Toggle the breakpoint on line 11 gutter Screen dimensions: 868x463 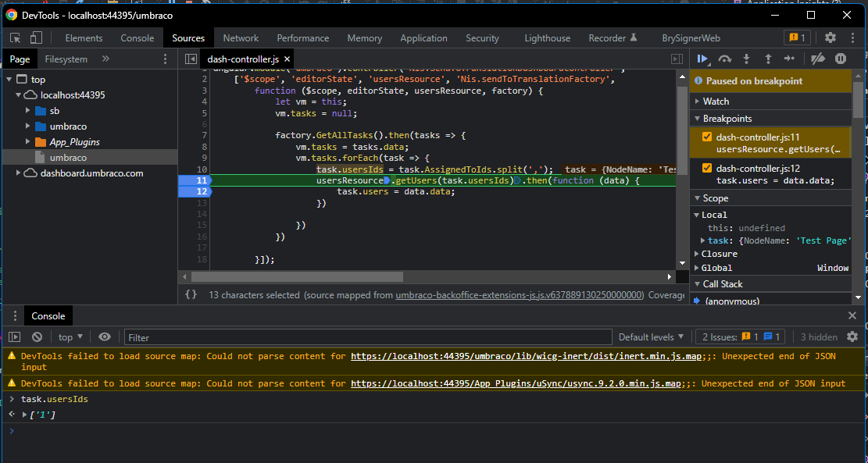click(195, 180)
